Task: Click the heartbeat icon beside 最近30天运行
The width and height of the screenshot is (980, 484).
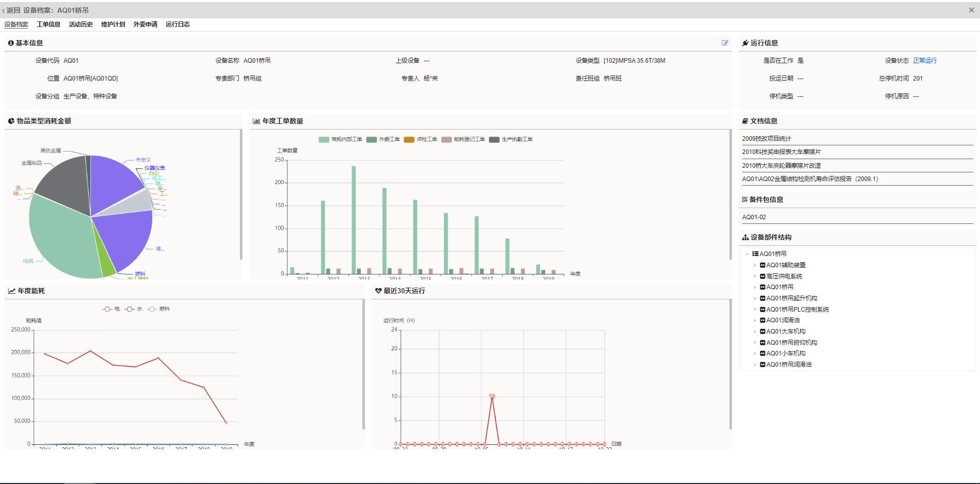Action: 378,291
